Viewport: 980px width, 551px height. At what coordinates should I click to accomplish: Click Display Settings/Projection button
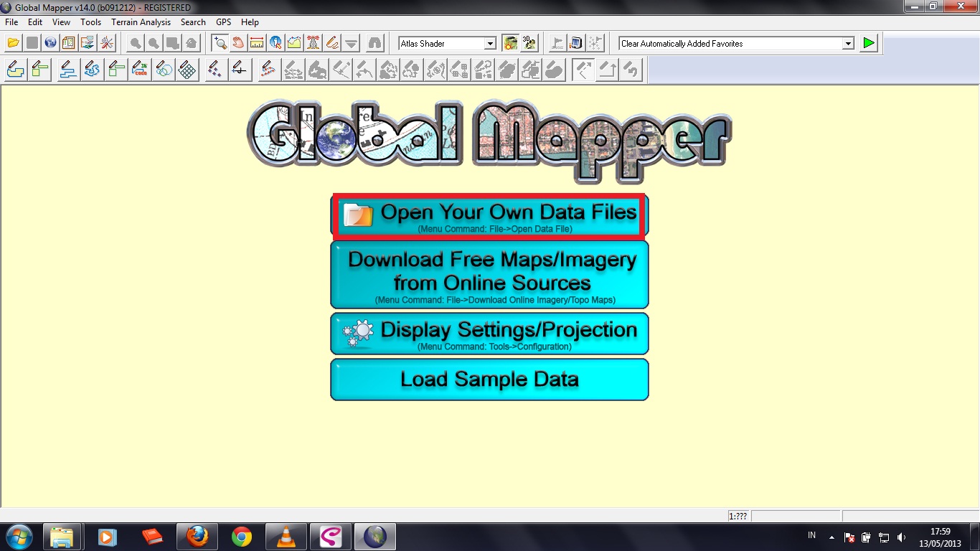[x=489, y=334]
